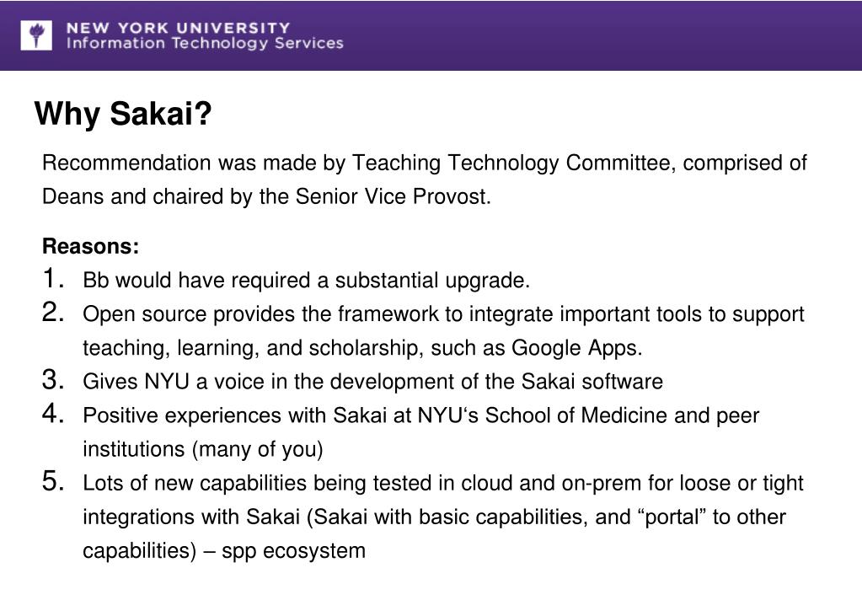The image size is (862, 616).
Task: Click the spp ecosystem phrase
Action: click(x=293, y=551)
